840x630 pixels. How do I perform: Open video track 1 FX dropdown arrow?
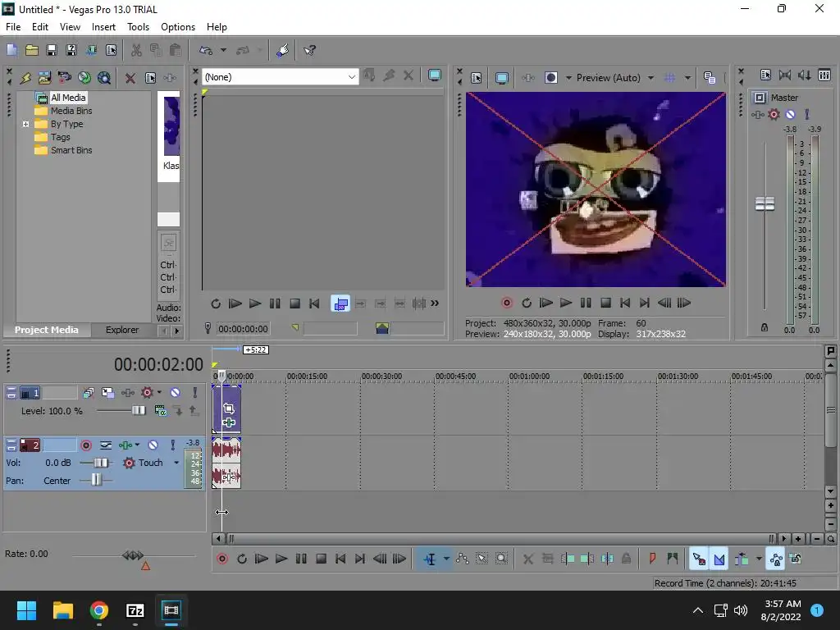point(159,393)
